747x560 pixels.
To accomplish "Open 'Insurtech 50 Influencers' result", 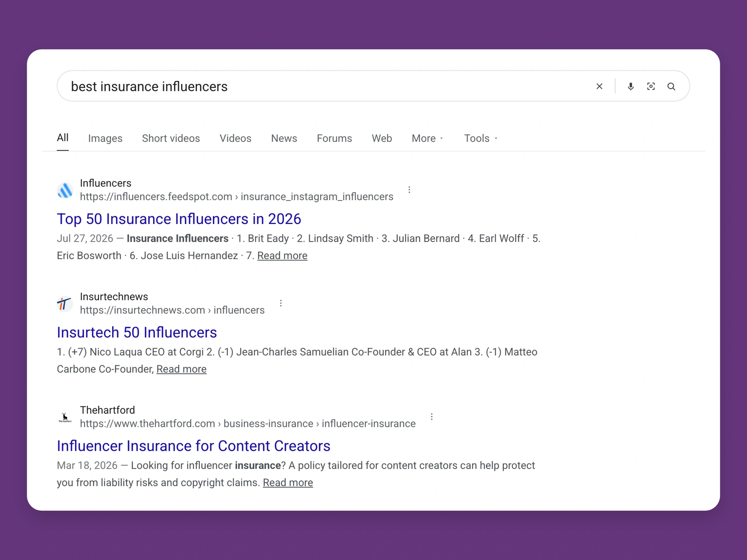I will pyautogui.click(x=137, y=332).
